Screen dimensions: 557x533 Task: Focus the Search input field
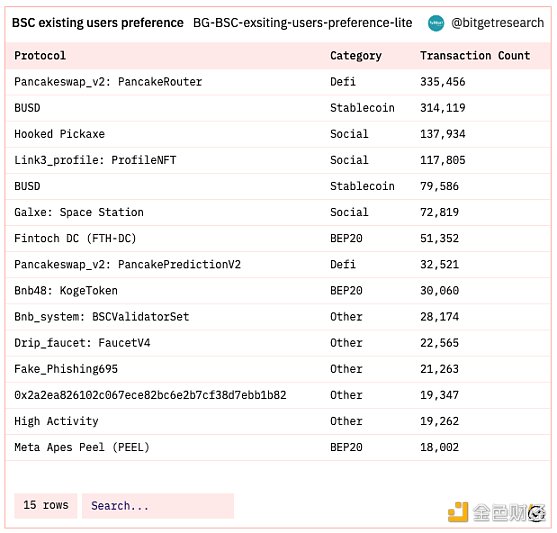point(158,506)
